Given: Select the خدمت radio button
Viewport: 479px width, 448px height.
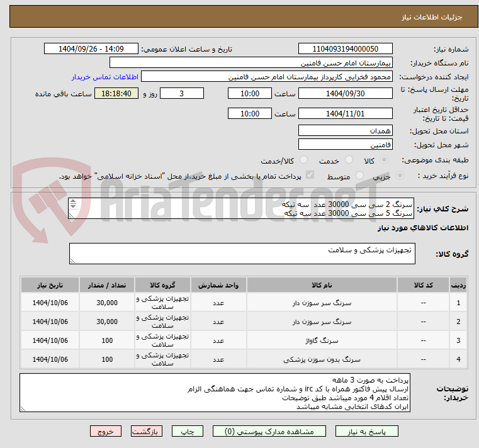Looking at the screenshot, I should [349, 160].
